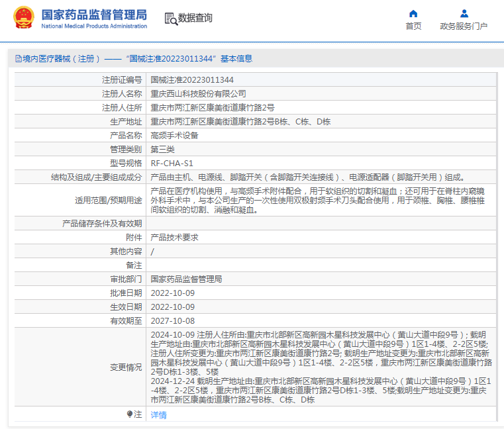This screenshot has height=429, width=504.
Task: Click the 产品名称 row label
Action: (126, 135)
